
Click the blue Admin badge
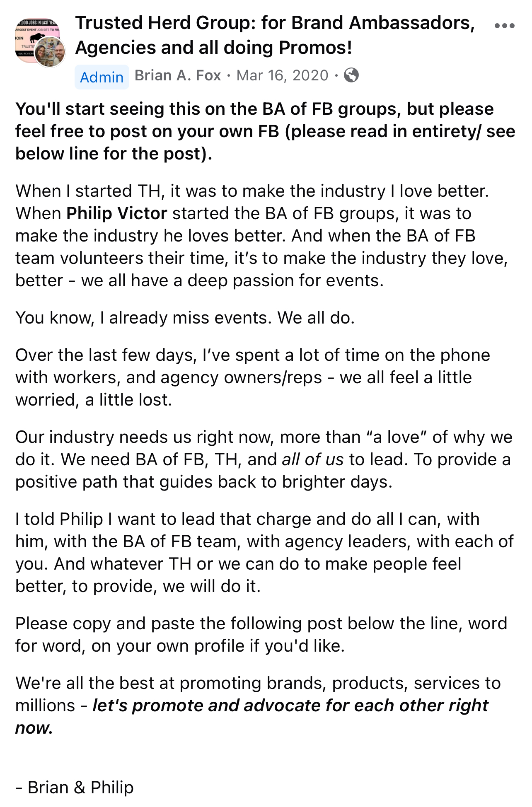point(102,77)
